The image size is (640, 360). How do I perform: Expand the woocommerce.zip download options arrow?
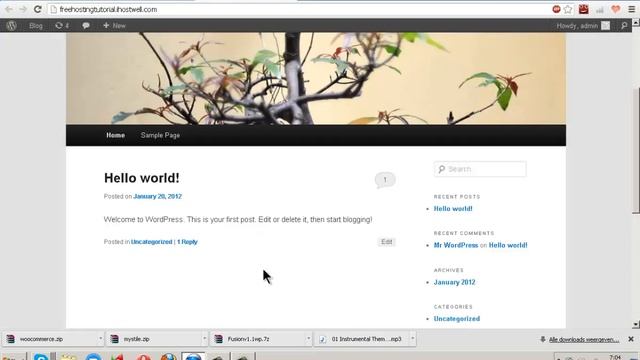coord(100,338)
